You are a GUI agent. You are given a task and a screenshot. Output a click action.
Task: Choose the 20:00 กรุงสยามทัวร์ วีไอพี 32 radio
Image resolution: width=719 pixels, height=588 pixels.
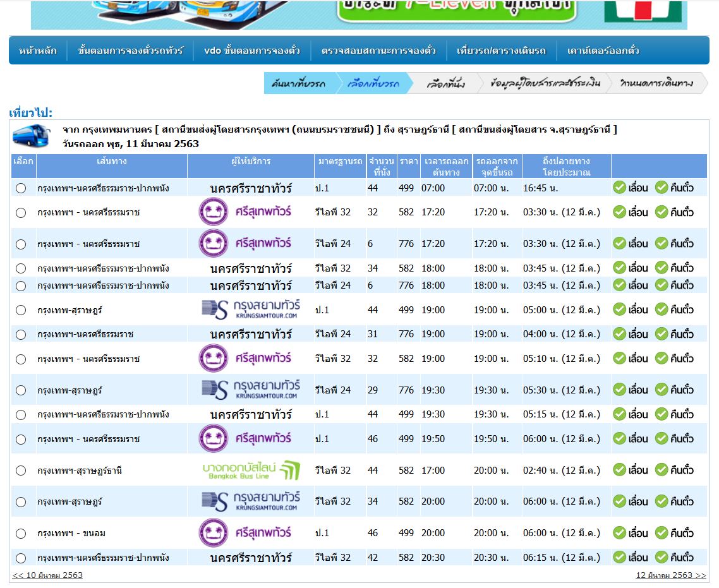click(x=21, y=502)
